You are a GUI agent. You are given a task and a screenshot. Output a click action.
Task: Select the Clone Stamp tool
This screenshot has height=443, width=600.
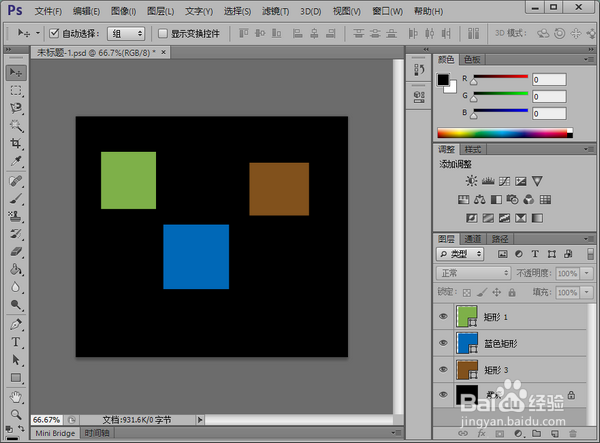(x=16, y=217)
